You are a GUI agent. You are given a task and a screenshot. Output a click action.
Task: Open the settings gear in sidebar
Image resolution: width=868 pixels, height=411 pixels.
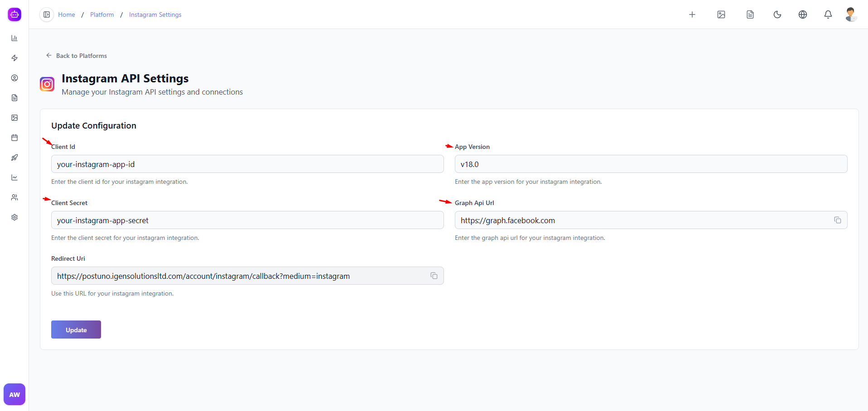(x=14, y=217)
